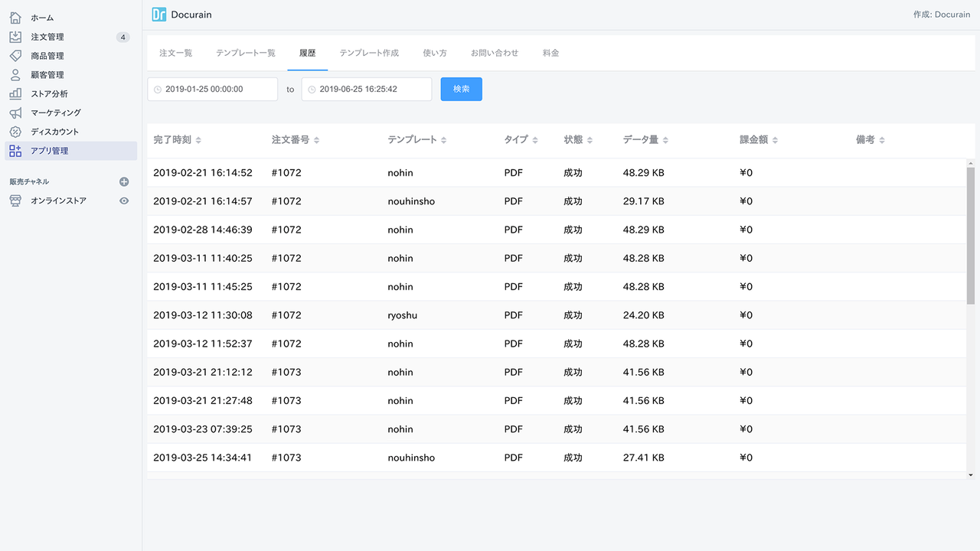Click the Docurain app title text
Viewport: 980px width, 551px height.
(191, 15)
